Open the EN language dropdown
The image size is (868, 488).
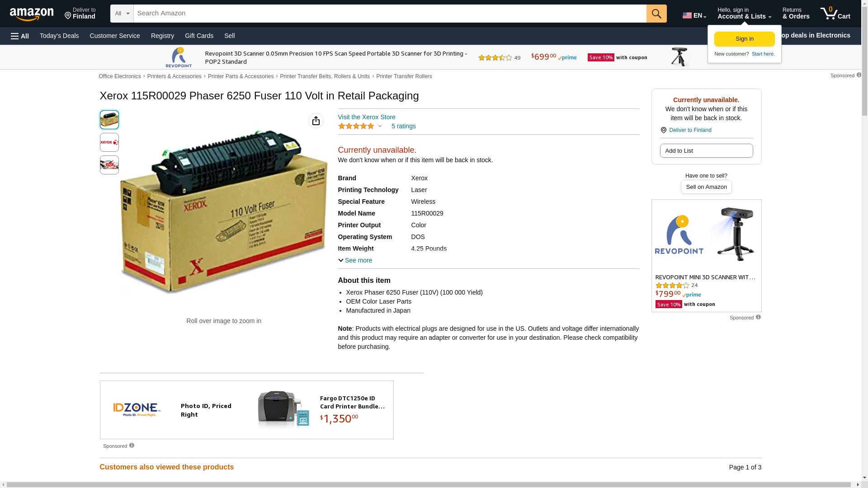tap(694, 15)
